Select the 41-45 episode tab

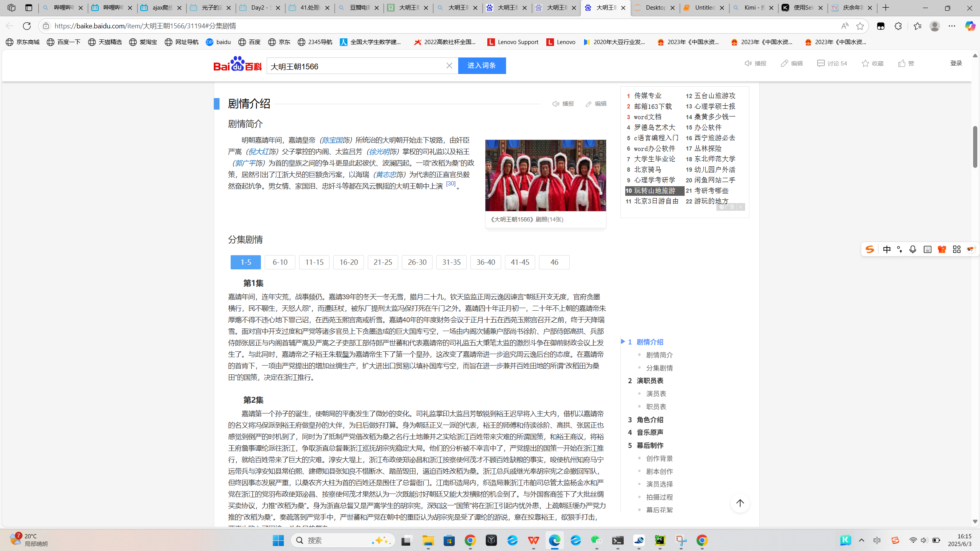[519, 262]
